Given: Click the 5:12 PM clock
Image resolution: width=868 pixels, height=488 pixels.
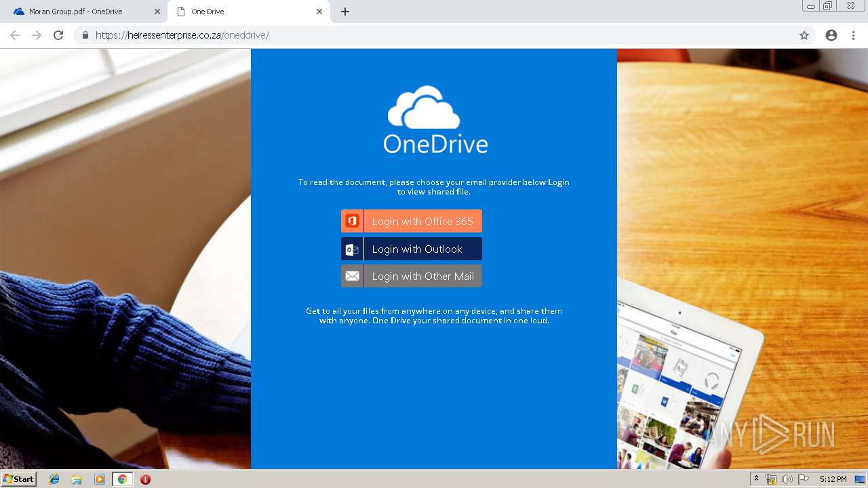Looking at the screenshot, I should coord(833,479).
